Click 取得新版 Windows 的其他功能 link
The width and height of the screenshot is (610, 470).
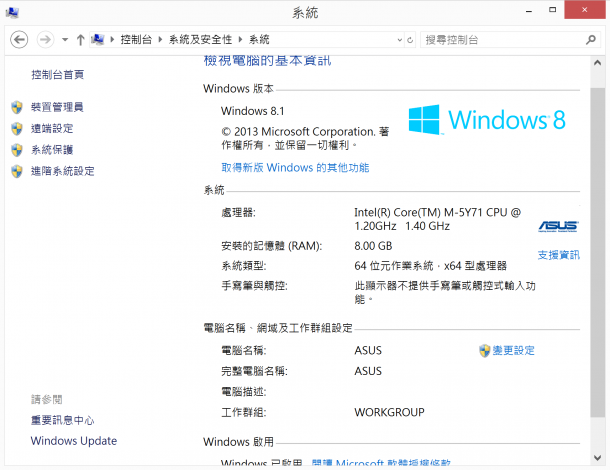tap(295, 168)
